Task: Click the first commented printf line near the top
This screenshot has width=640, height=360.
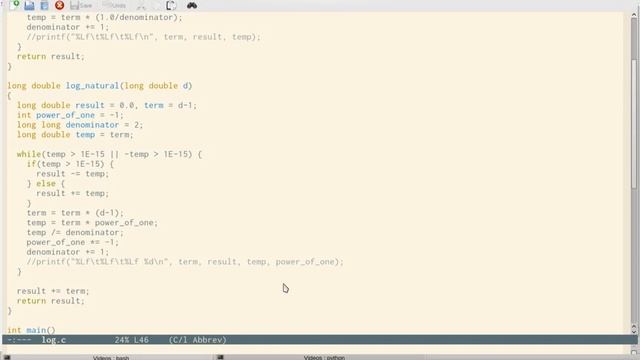Action: click(x=144, y=37)
